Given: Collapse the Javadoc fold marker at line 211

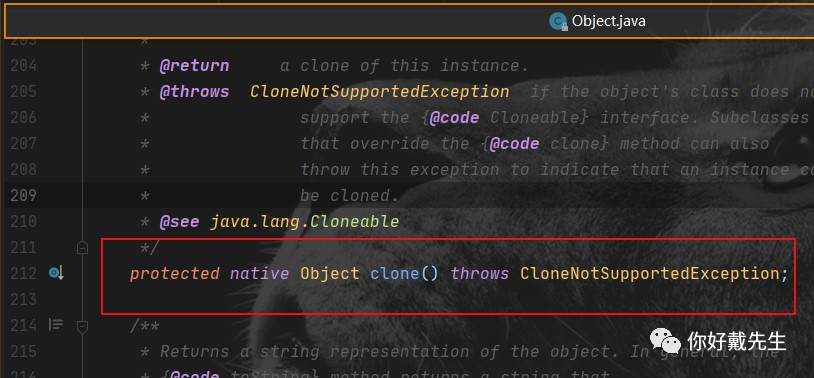Looking at the screenshot, I should [x=82, y=248].
